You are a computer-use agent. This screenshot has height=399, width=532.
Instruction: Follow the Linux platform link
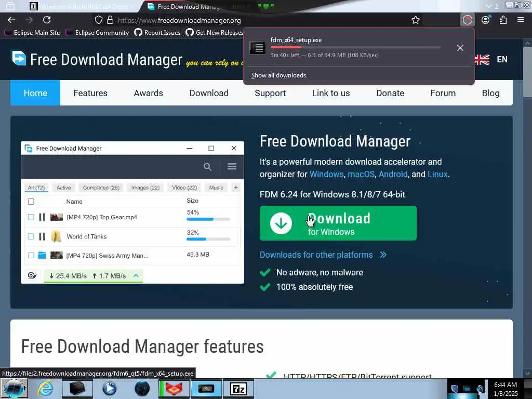pos(437,175)
